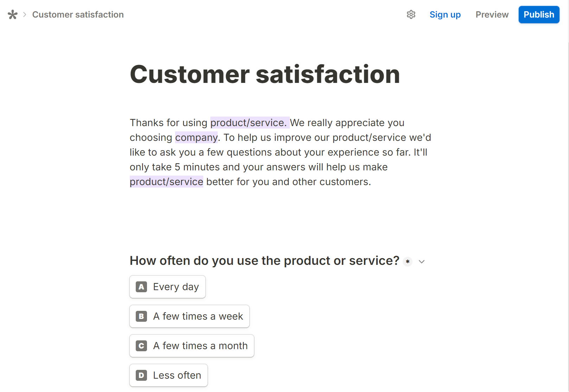The height and width of the screenshot is (392, 569).
Task: Click the letter C option badge
Action: coord(141,346)
